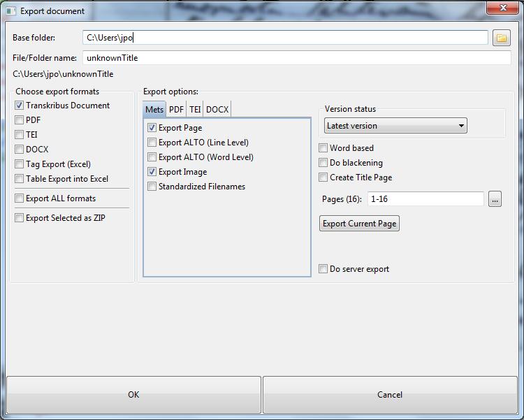Open the Version status dropdown
524x420 pixels.
(x=395, y=126)
